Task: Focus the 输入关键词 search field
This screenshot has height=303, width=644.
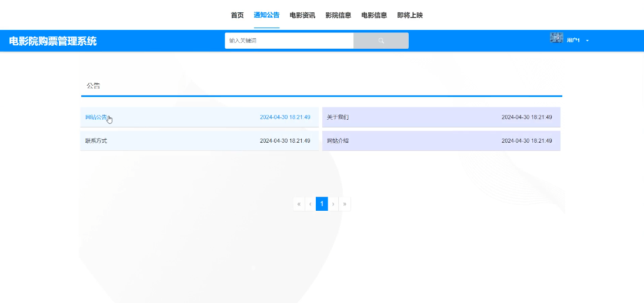Action: [x=289, y=41]
